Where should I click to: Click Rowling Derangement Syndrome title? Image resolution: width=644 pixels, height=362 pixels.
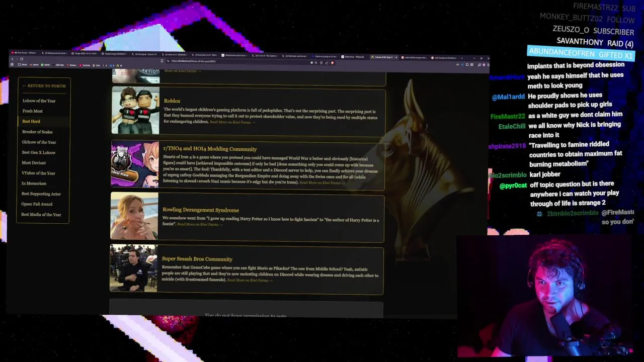(201, 210)
